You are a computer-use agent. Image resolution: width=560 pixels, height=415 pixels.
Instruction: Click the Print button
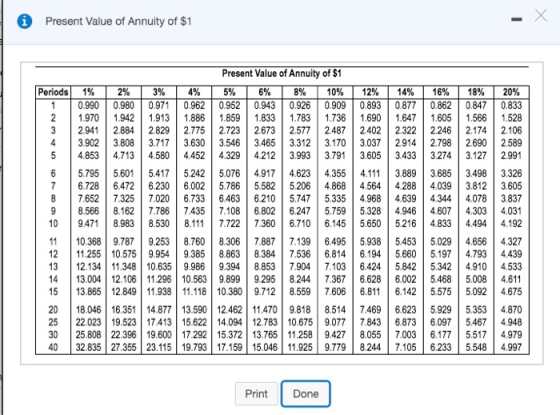point(256,394)
